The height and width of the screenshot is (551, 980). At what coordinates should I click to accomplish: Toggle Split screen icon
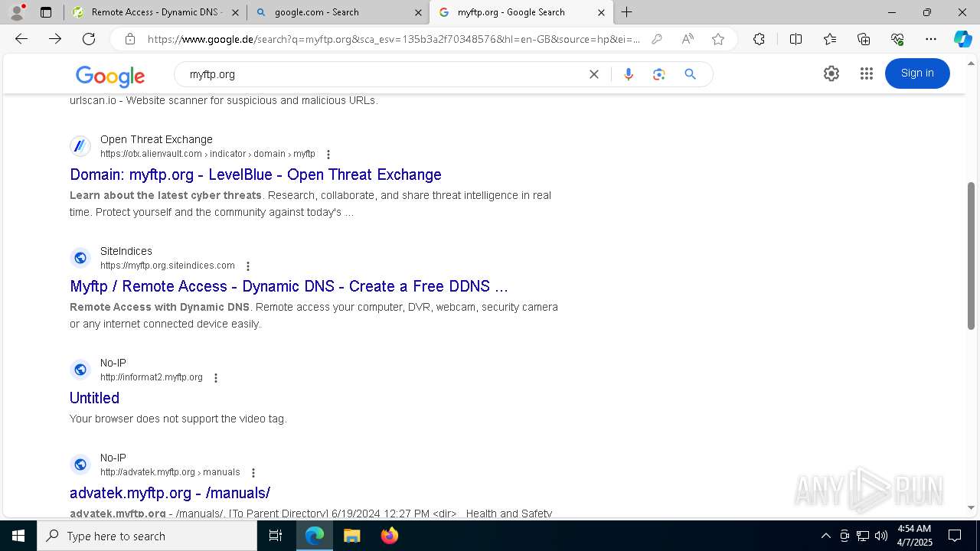tap(795, 39)
